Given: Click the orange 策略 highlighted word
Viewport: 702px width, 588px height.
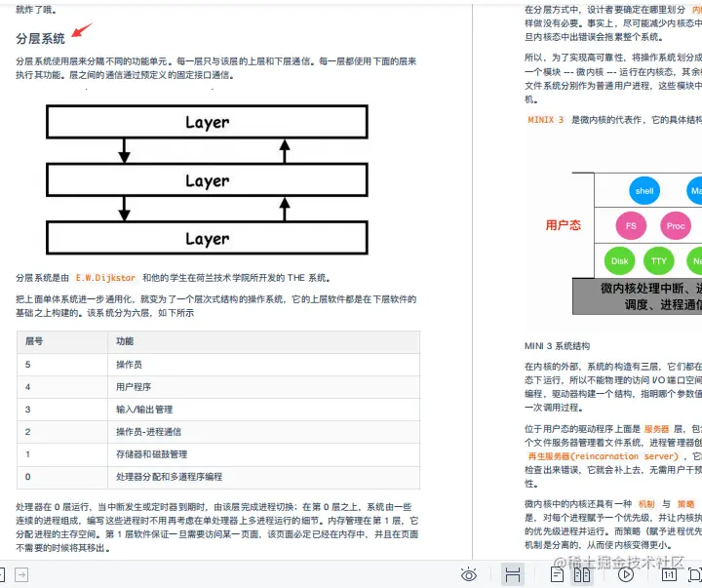Looking at the screenshot, I should [x=685, y=504].
